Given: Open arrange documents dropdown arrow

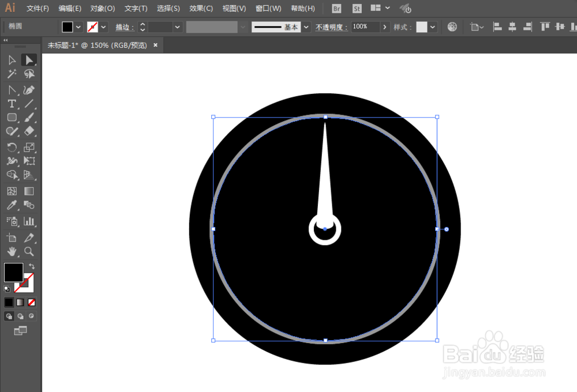Looking at the screenshot, I should (x=388, y=7).
